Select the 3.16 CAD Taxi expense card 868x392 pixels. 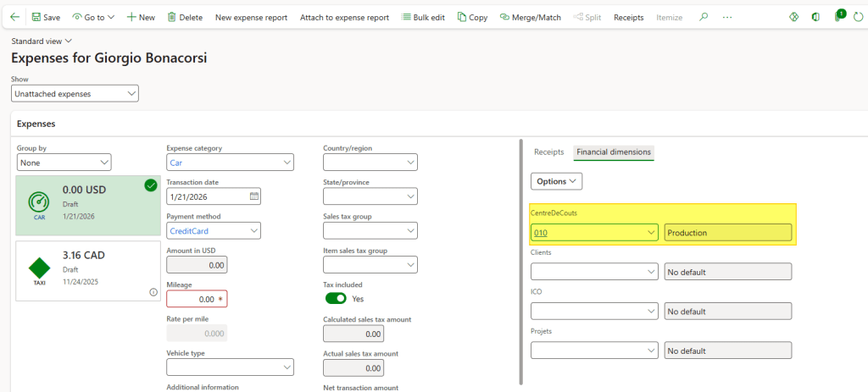[x=88, y=271]
